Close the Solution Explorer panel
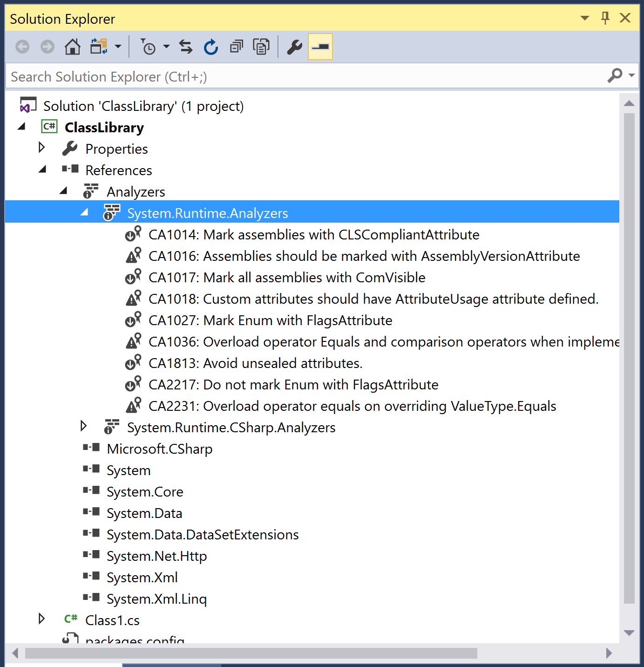The width and height of the screenshot is (644, 667). tap(625, 18)
